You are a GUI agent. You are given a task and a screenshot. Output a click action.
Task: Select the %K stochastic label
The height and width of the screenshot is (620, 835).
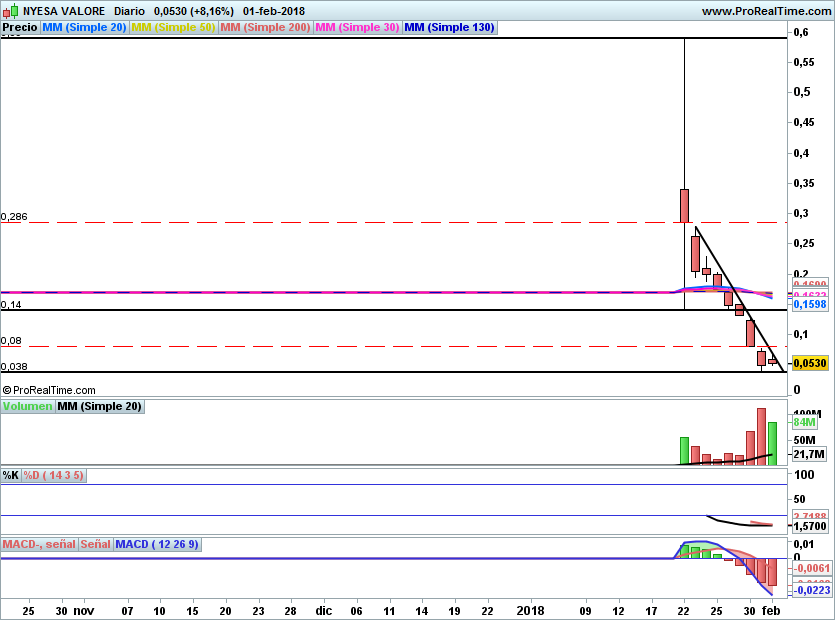point(11,475)
